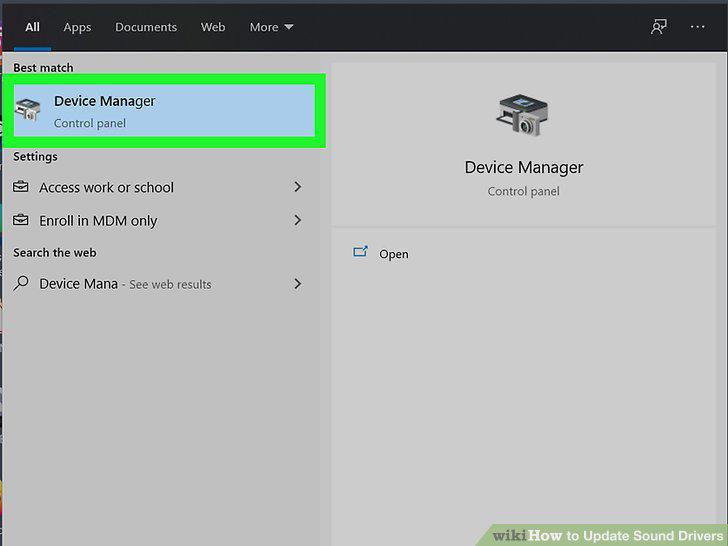Viewport: 728px width, 546px height.
Task: Click Control panel label under preview title
Action: coord(523,191)
